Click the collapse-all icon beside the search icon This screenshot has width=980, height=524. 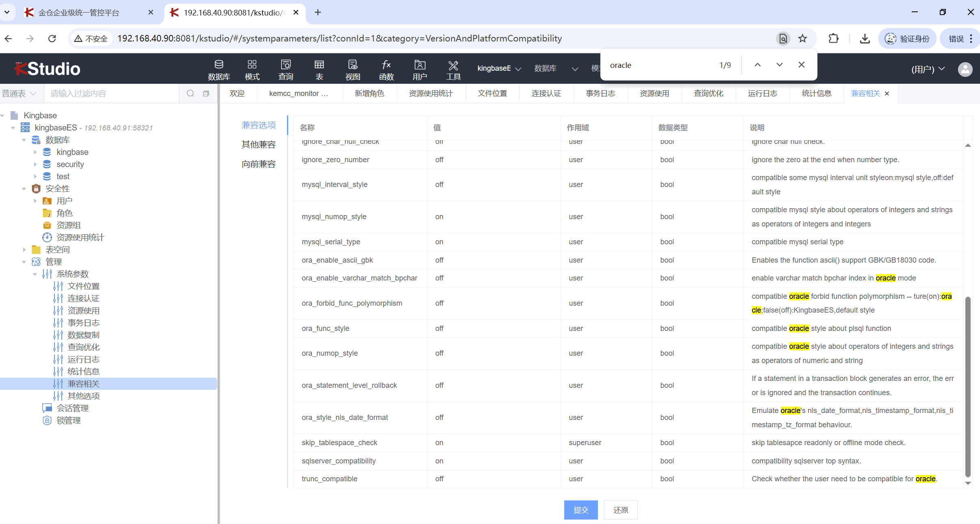click(206, 93)
